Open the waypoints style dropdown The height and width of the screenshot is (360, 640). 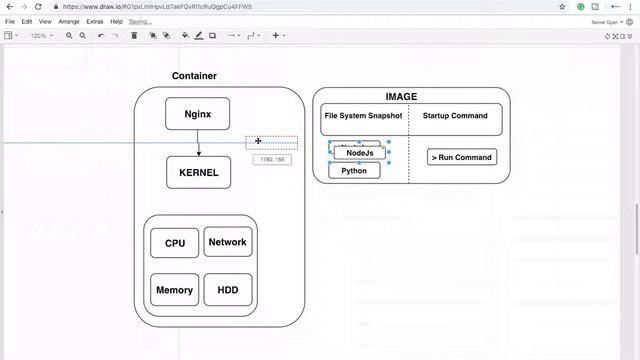[x=253, y=36]
